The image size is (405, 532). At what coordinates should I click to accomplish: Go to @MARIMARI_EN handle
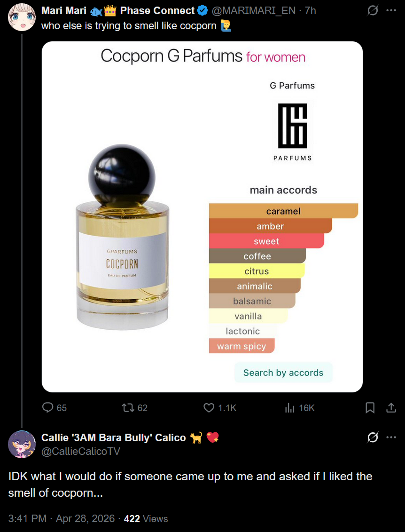pos(254,10)
